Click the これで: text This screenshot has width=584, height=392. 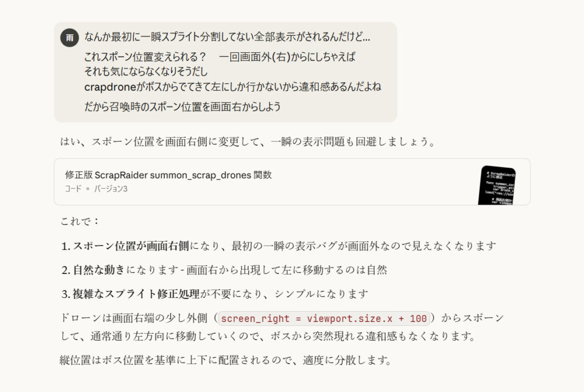pyautogui.click(x=79, y=221)
